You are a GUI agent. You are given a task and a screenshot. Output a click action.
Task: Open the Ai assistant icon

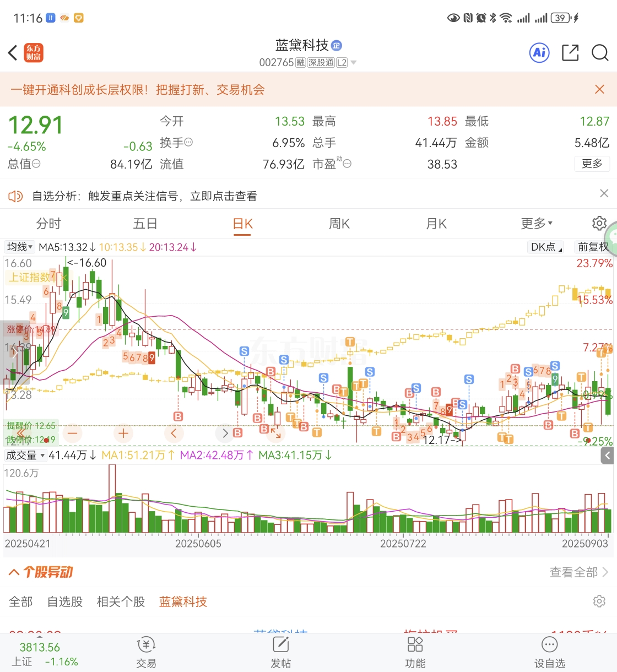click(539, 53)
